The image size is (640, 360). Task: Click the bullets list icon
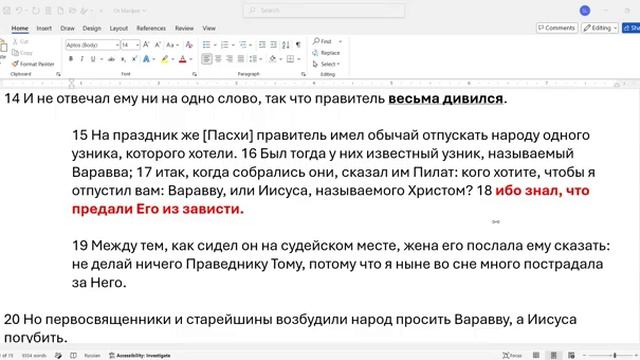tap(207, 44)
